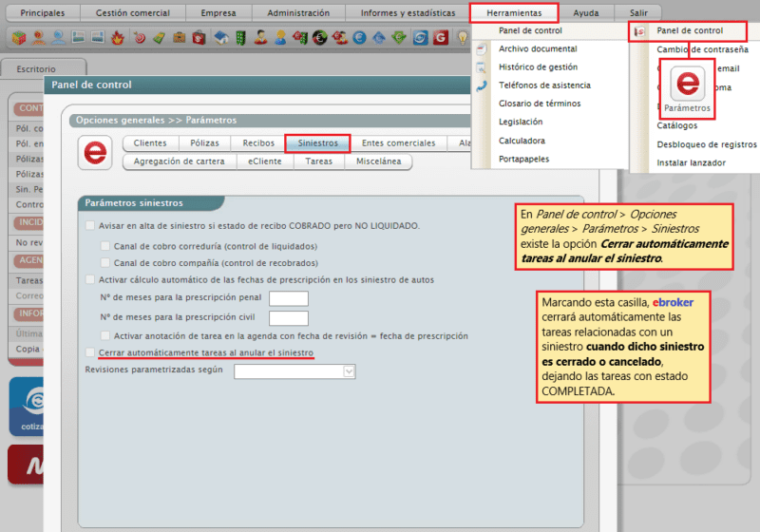Click the green building toolbar icon
The width and height of the screenshot is (760, 532).
click(x=241, y=37)
